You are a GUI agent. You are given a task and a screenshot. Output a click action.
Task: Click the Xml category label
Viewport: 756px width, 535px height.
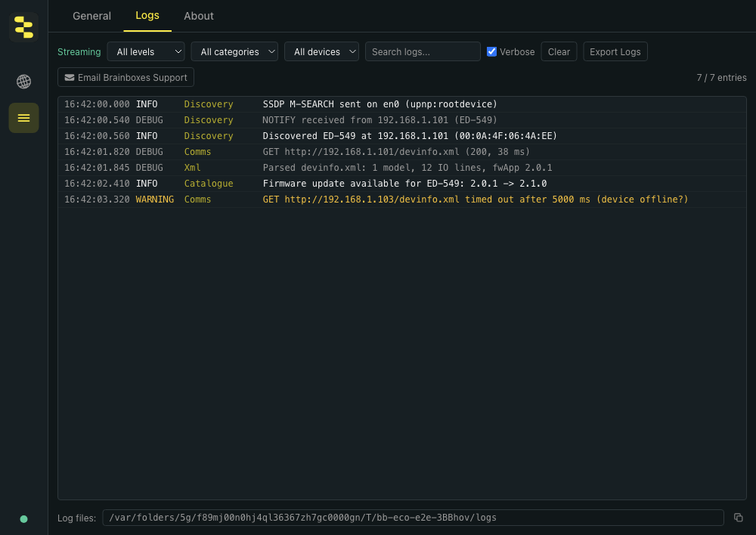coord(192,168)
